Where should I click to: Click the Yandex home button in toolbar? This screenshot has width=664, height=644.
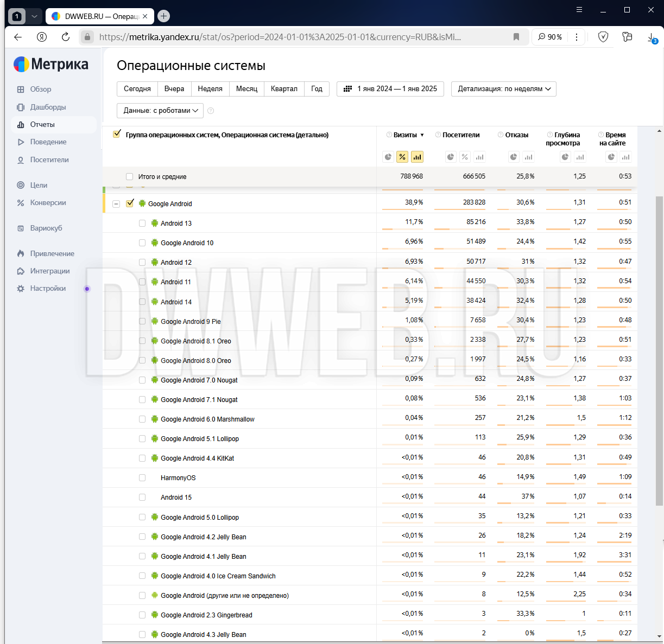(x=42, y=37)
